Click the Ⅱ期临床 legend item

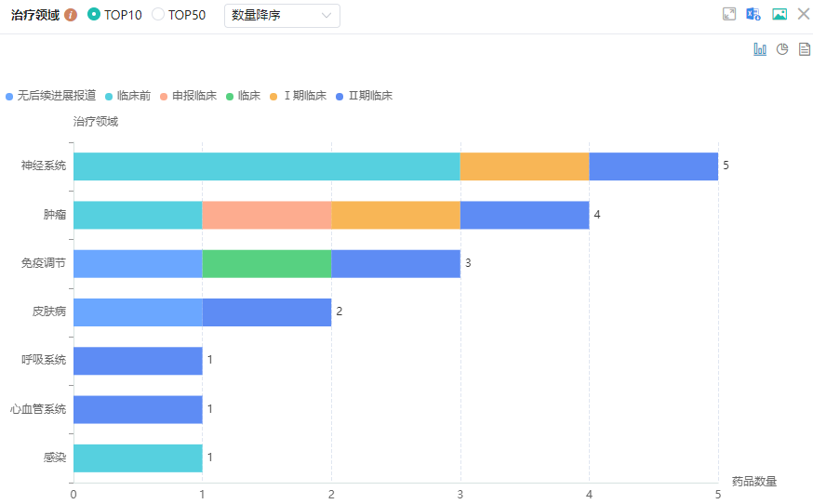(365, 96)
